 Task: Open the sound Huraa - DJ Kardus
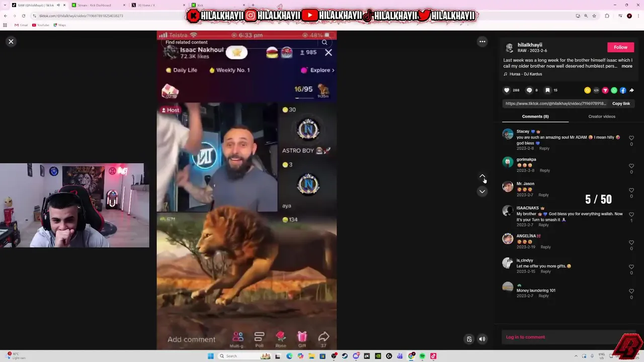pos(526,74)
